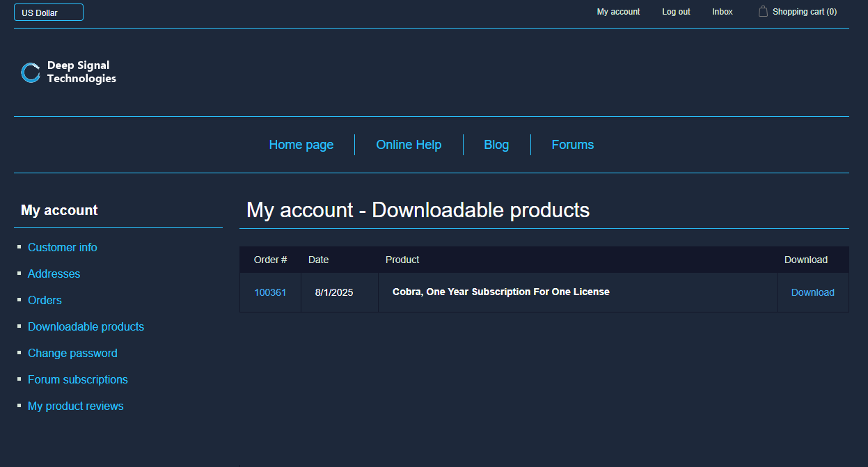
Task: Go to Home page menu item
Action: coord(301,145)
